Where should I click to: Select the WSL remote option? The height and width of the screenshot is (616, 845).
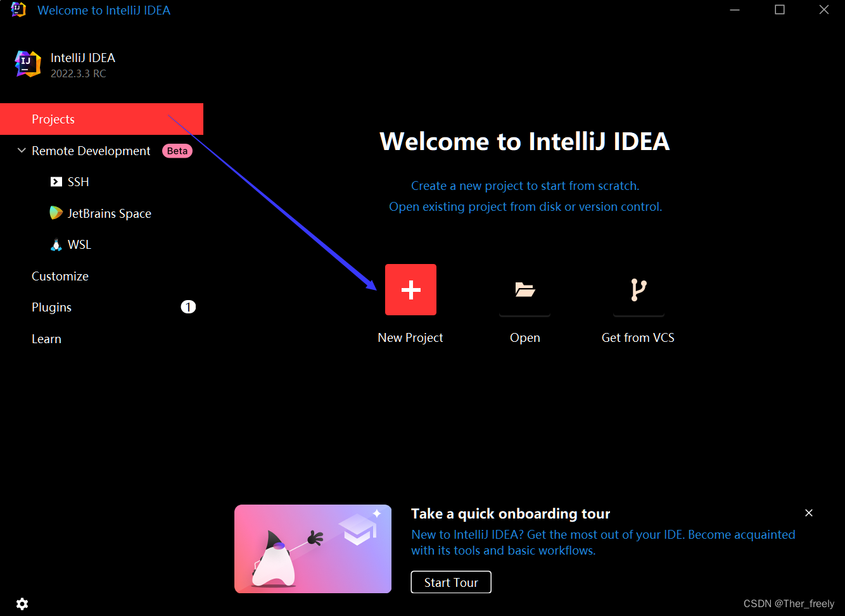point(80,244)
